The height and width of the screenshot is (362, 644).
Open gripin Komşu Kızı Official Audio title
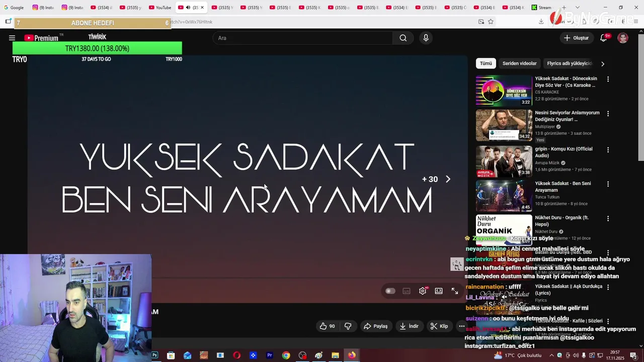pos(564,152)
